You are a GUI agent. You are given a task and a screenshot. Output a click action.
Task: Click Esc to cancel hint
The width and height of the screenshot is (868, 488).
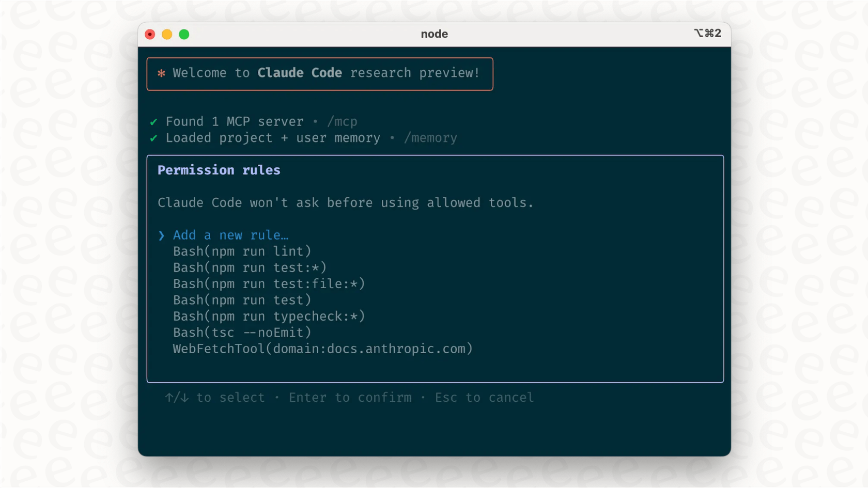[484, 398]
